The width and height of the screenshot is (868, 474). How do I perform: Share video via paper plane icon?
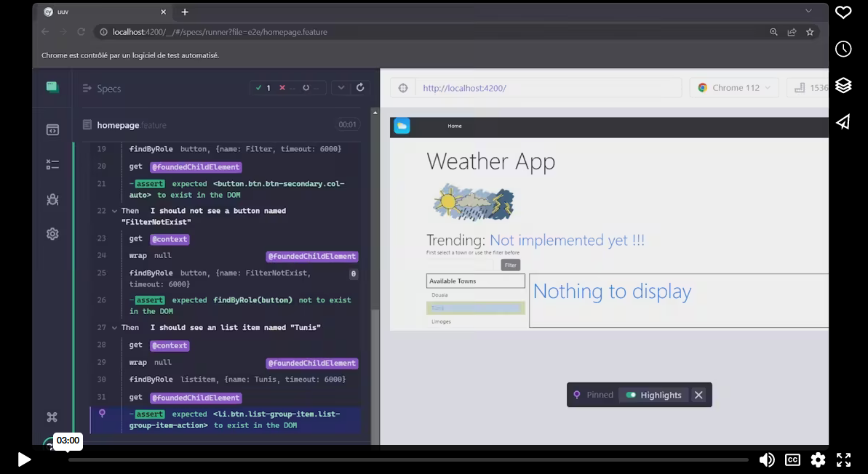tap(843, 121)
